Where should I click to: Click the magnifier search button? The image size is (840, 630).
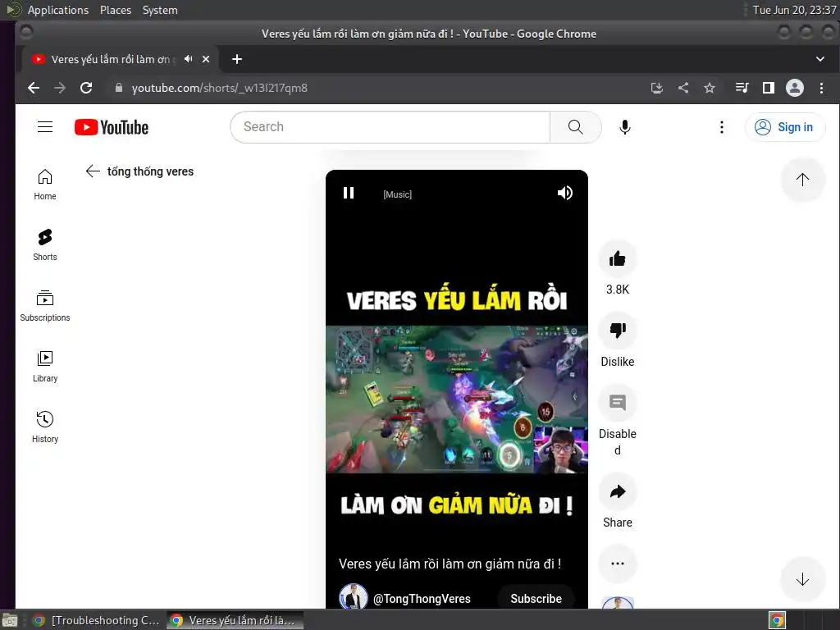pyautogui.click(x=575, y=127)
